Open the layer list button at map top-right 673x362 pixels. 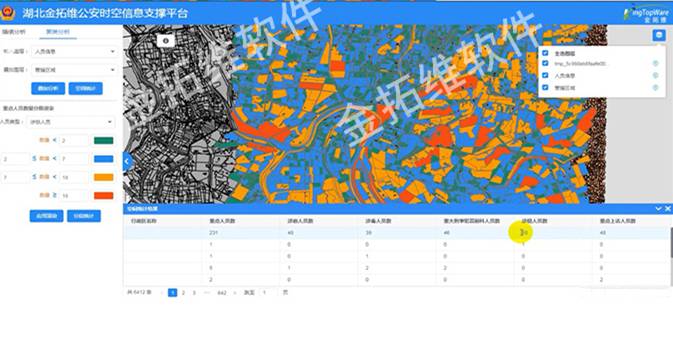658,35
